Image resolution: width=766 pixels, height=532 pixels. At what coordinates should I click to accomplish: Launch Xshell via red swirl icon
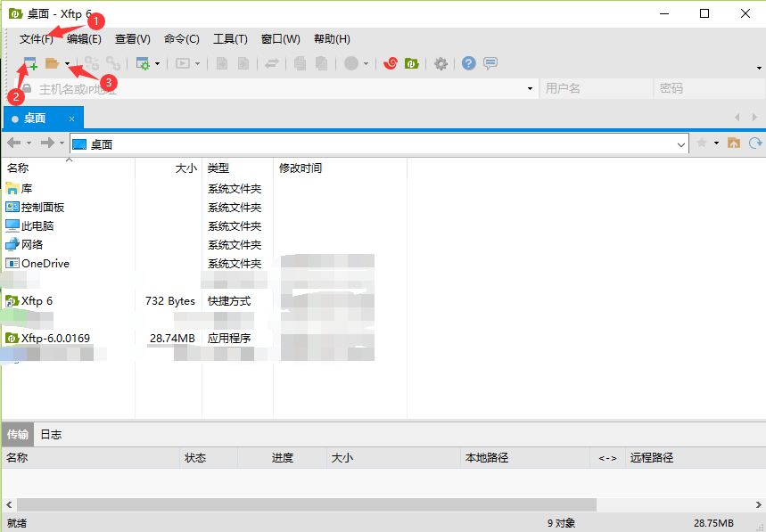point(391,63)
